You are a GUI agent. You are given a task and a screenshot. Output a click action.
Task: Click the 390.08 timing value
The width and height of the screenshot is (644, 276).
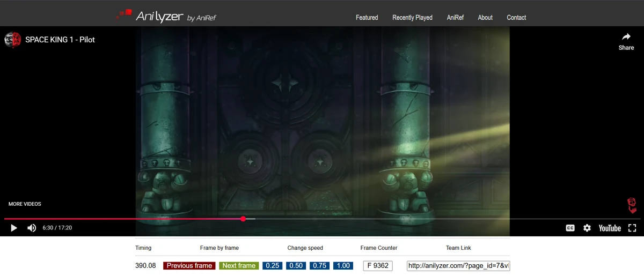click(145, 266)
